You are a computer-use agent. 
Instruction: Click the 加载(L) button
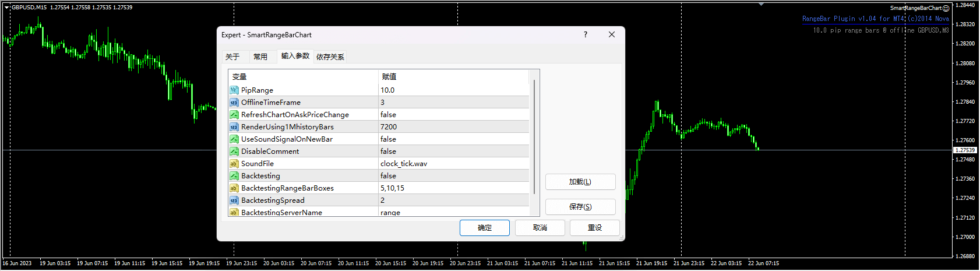(580, 182)
